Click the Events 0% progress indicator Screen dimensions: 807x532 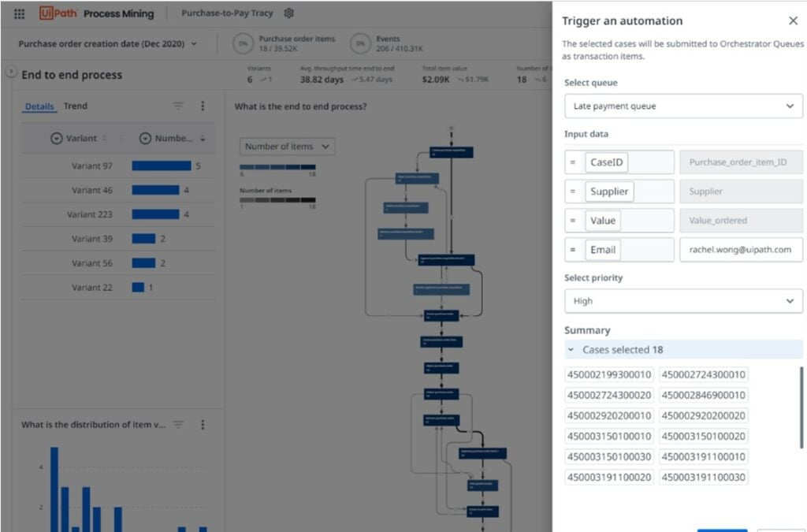click(x=361, y=43)
